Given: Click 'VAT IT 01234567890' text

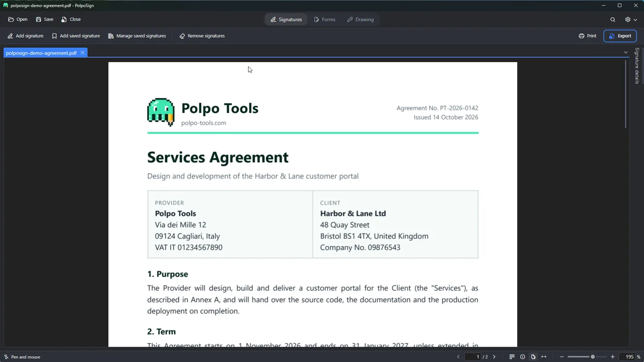Looking at the screenshot, I should (x=189, y=247).
